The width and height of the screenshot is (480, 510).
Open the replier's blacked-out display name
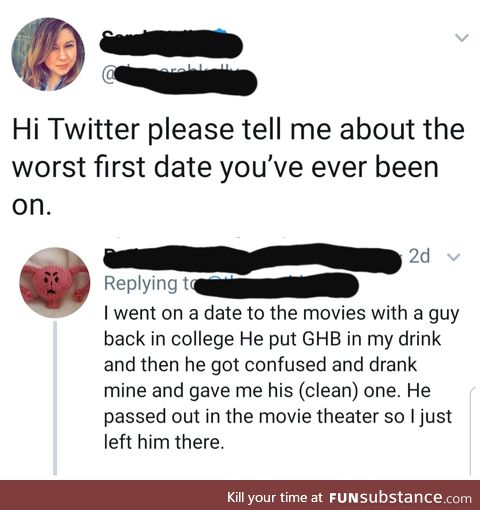point(252,258)
